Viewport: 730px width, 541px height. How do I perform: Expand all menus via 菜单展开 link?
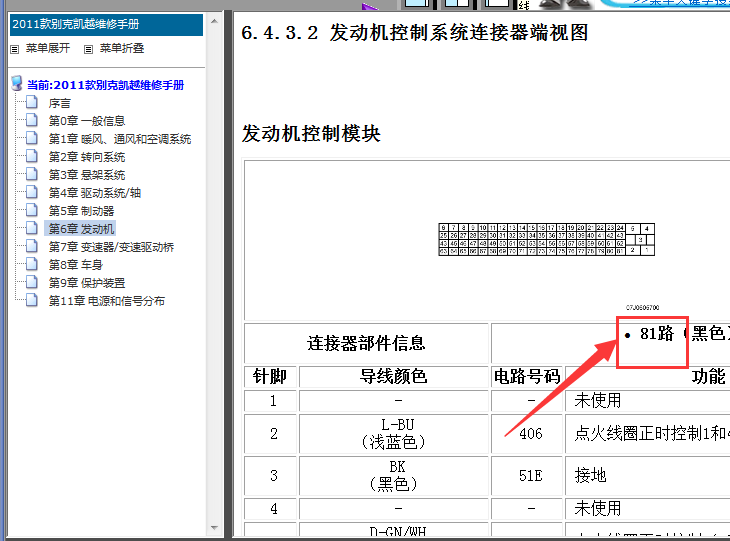[47, 48]
